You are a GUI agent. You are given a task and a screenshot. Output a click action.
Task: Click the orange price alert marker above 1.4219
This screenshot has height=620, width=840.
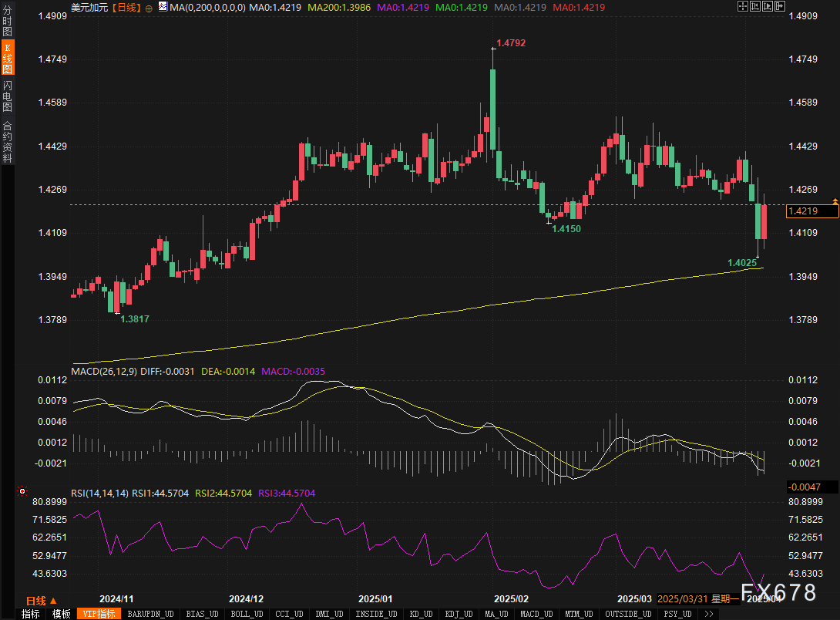coord(835,200)
